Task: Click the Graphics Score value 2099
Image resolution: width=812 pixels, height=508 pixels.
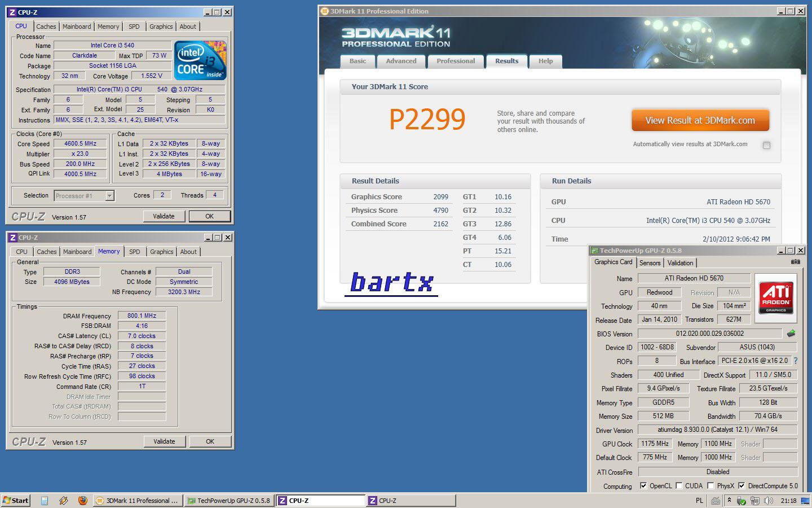Action: point(440,197)
